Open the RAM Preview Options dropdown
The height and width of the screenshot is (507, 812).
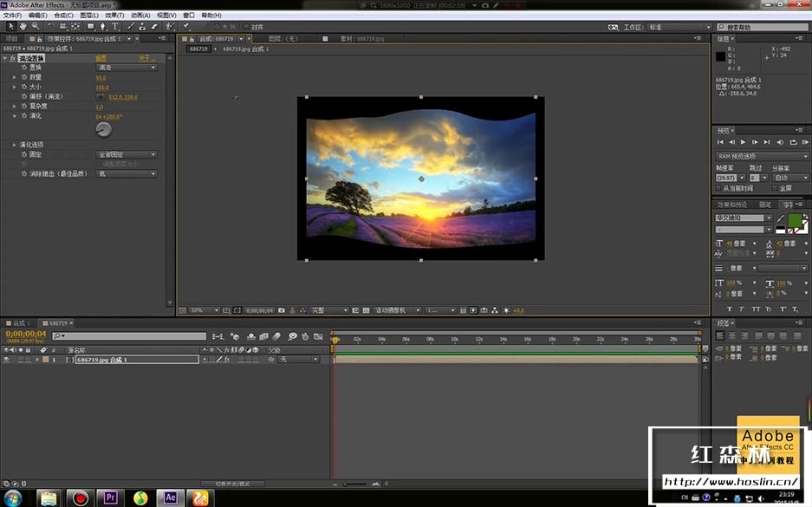tap(762, 156)
